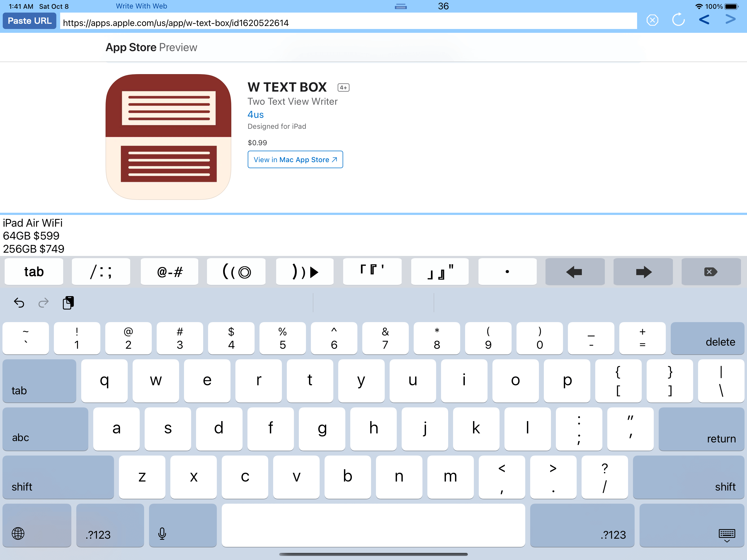Tap the backslash pipe key
747x560 pixels.
721,381
